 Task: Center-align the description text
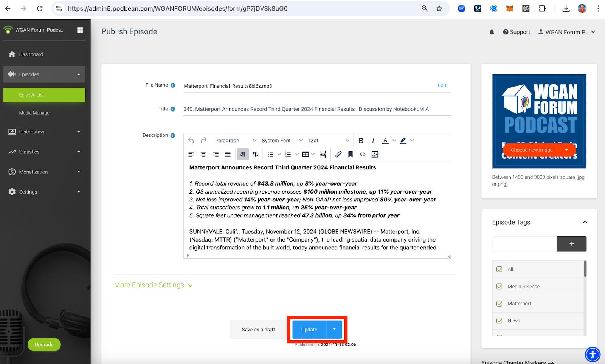pyautogui.click(x=203, y=154)
